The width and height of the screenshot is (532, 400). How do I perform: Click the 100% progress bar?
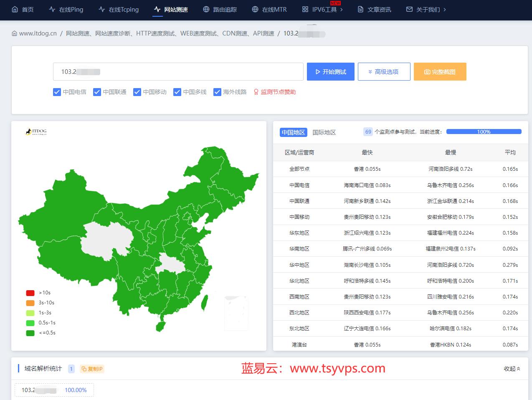tap(484, 132)
